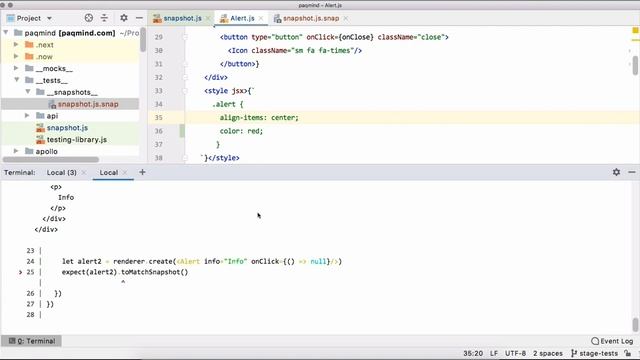Click the Project tree vertical scrollbar
The image size is (640, 360).
coord(143,40)
